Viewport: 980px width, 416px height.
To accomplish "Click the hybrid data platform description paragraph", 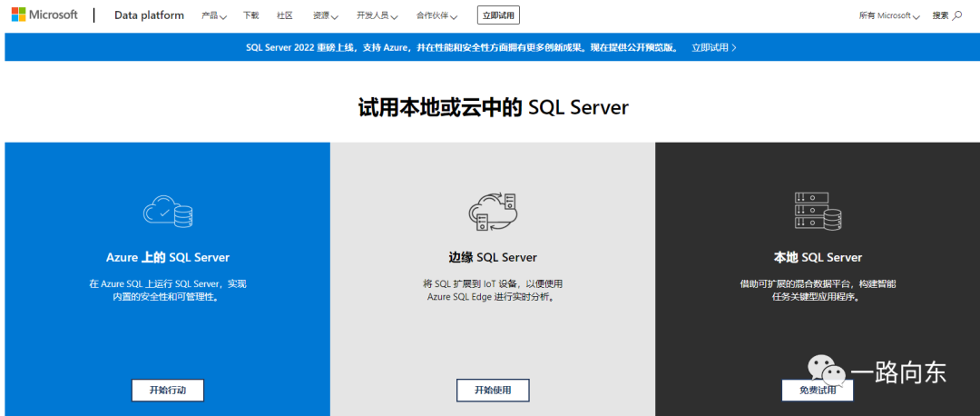I will point(818,291).
